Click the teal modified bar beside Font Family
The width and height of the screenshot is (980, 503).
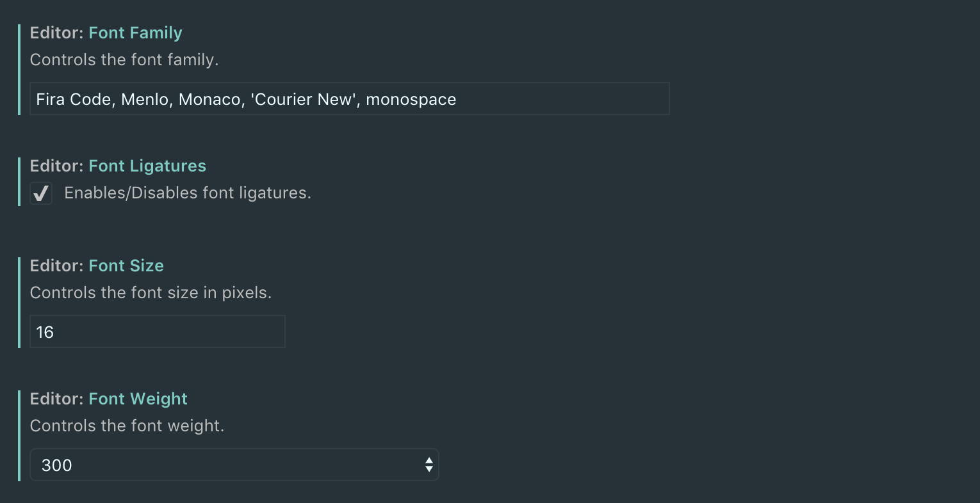point(19,69)
